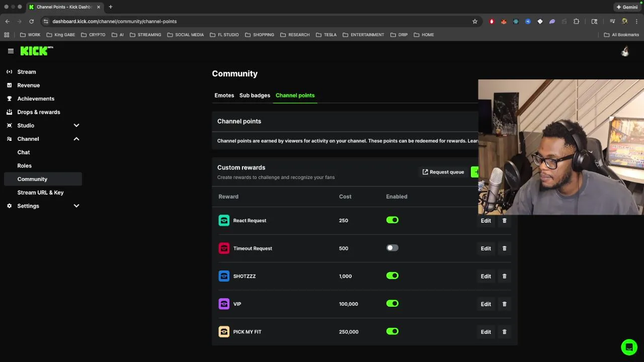This screenshot has height=362, width=644.
Task: Click the React Request reward icon
Action: point(224,220)
